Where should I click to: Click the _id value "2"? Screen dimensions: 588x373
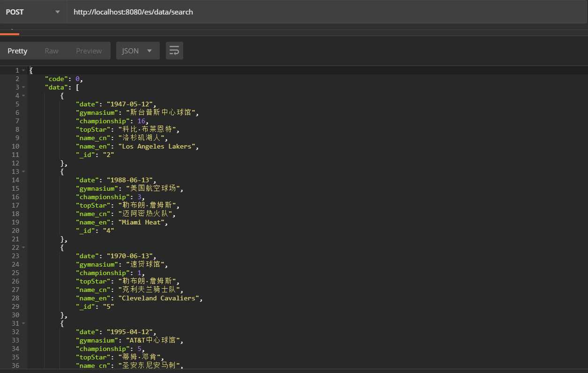tap(109, 155)
